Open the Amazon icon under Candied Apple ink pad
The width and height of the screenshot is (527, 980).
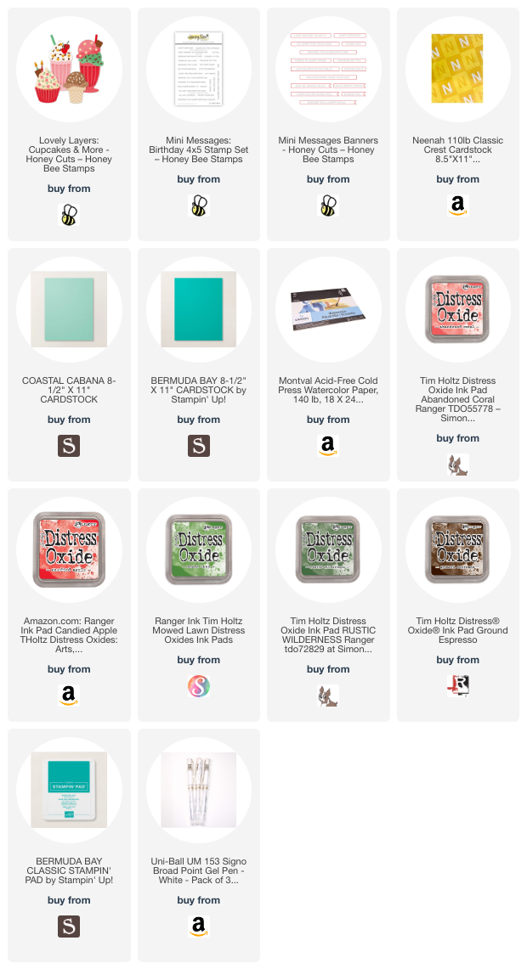(69, 696)
